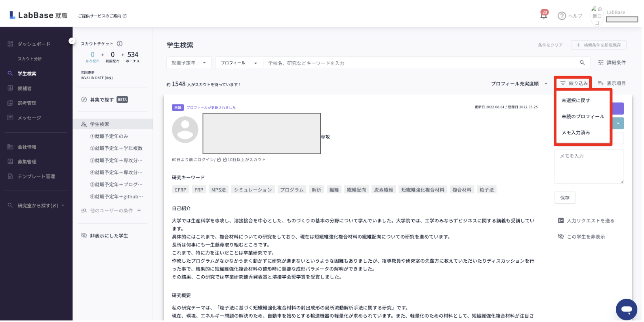Click the 炭素繊維 keyword tag
Viewport: 644px width, 322px height.
pyautogui.click(x=383, y=190)
